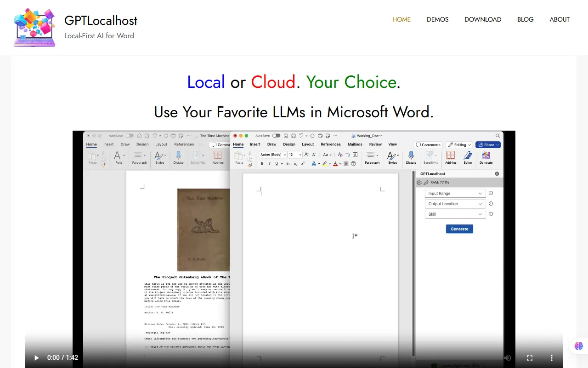The height and width of the screenshot is (368, 588).
Task: Click the Print icon in Working_Doc titlebar
Action: 320,136
